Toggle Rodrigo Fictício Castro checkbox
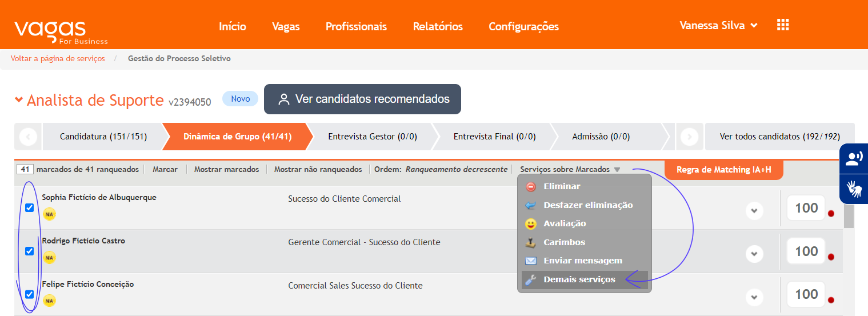Screen dimensions: 868x316 click(x=30, y=251)
